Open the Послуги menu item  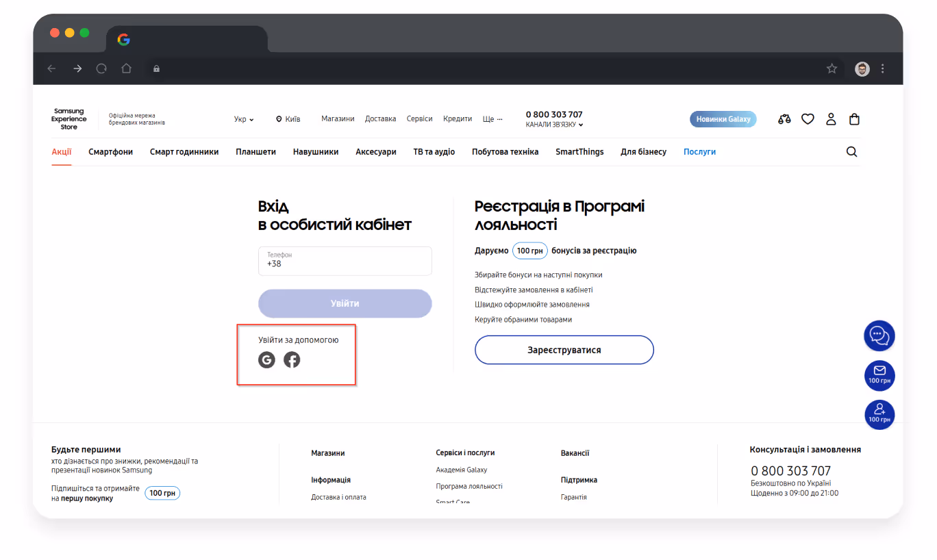point(699,152)
